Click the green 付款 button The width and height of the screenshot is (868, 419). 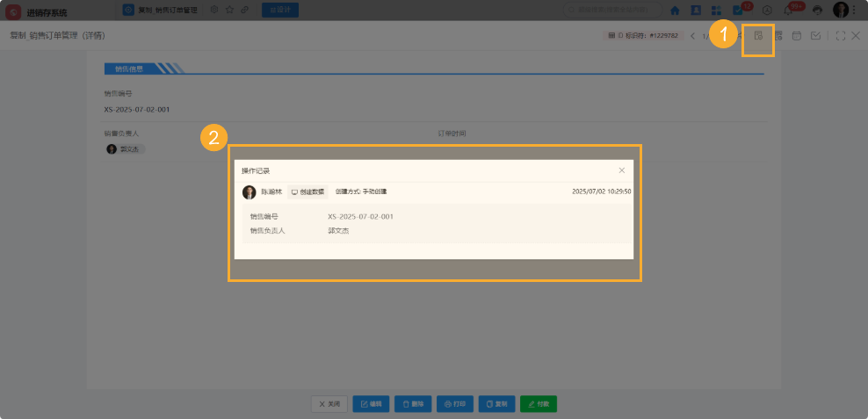[539, 404]
